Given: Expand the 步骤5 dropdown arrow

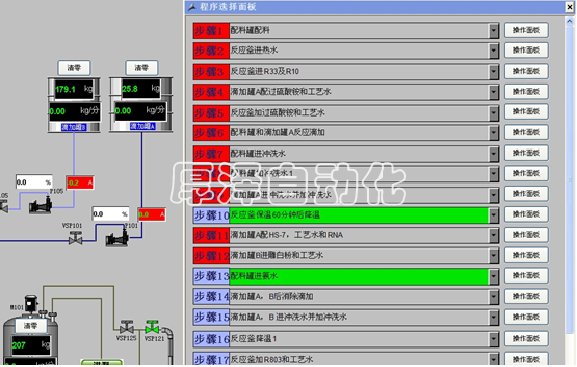Looking at the screenshot, I should point(493,113).
